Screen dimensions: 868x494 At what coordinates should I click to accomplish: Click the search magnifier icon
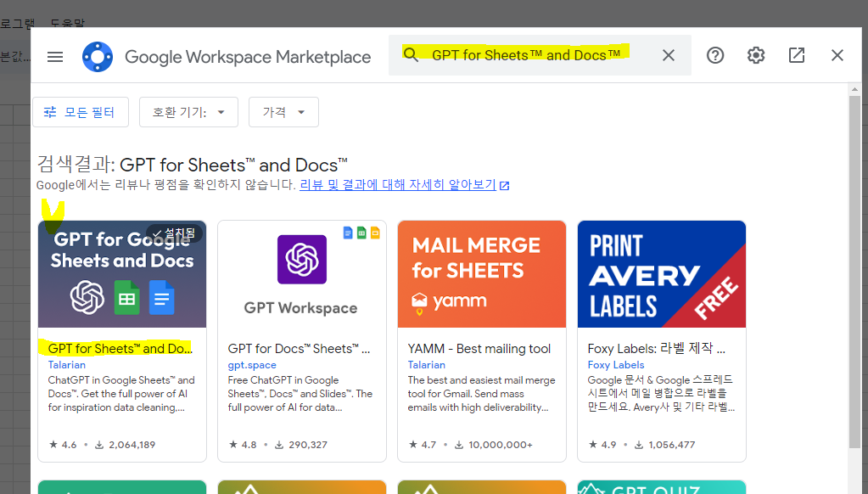coord(411,55)
